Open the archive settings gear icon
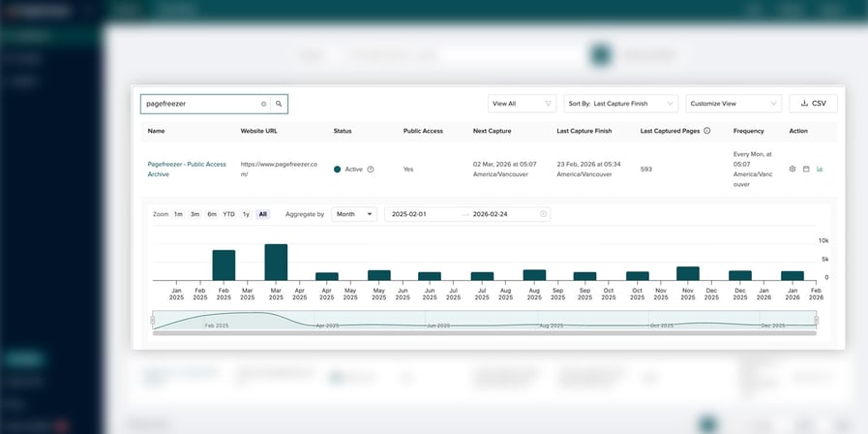 tap(793, 169)
